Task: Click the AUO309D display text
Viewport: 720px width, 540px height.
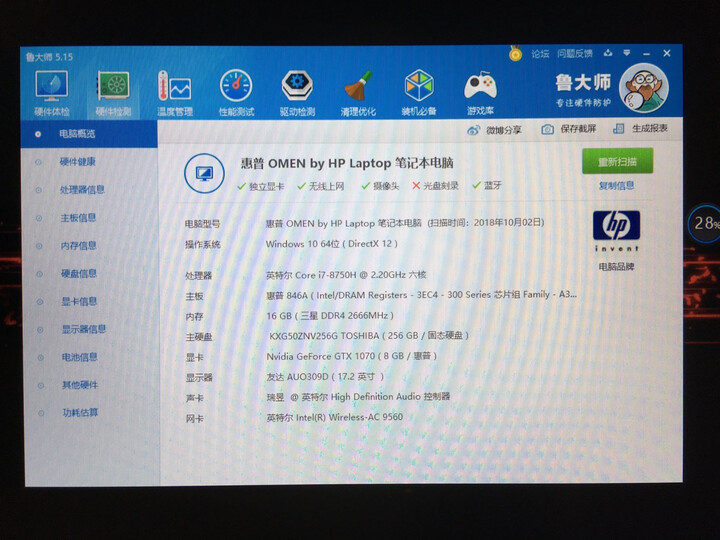Action: coord(325,377)
